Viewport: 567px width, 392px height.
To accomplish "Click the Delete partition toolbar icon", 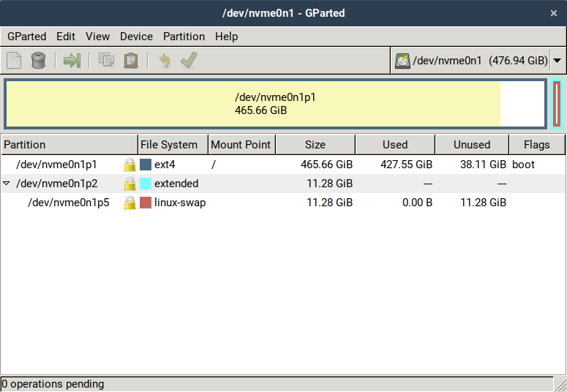I will (38, 61).
